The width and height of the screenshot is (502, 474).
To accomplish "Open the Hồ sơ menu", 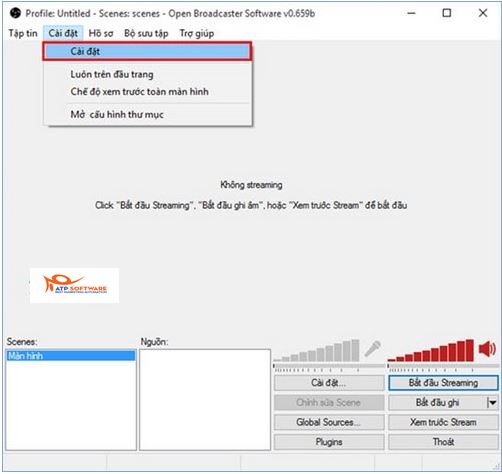I will coord(101,33).
